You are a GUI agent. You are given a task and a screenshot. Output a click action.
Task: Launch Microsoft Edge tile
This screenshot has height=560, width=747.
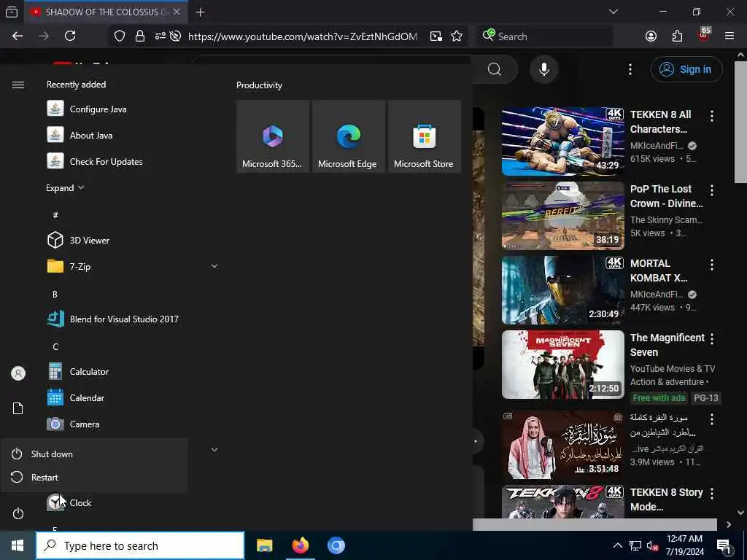348,136
